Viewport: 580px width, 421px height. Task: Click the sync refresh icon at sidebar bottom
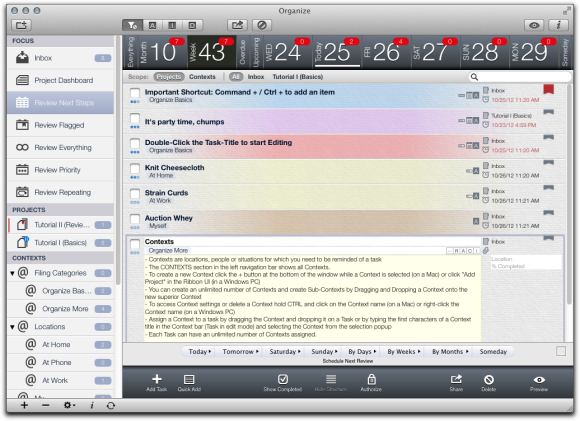111,406
